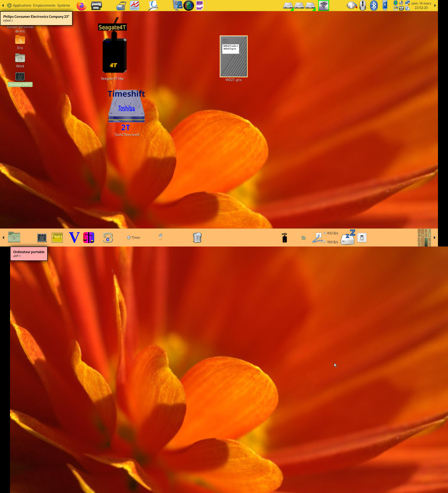Viewport: 448px width, 493px height.
Task: Click the Timer applet button
Action: (133, 237)
